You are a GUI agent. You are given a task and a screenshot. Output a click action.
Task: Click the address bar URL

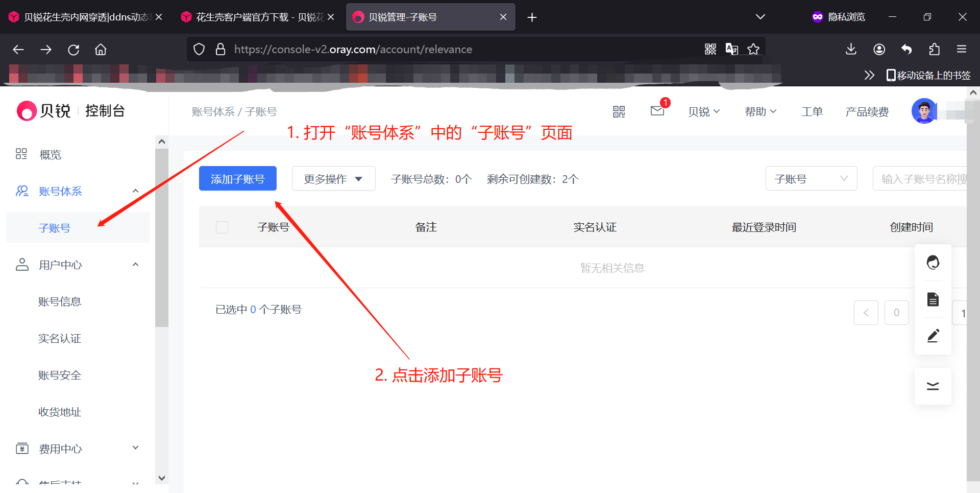click(x=353, y=49)
